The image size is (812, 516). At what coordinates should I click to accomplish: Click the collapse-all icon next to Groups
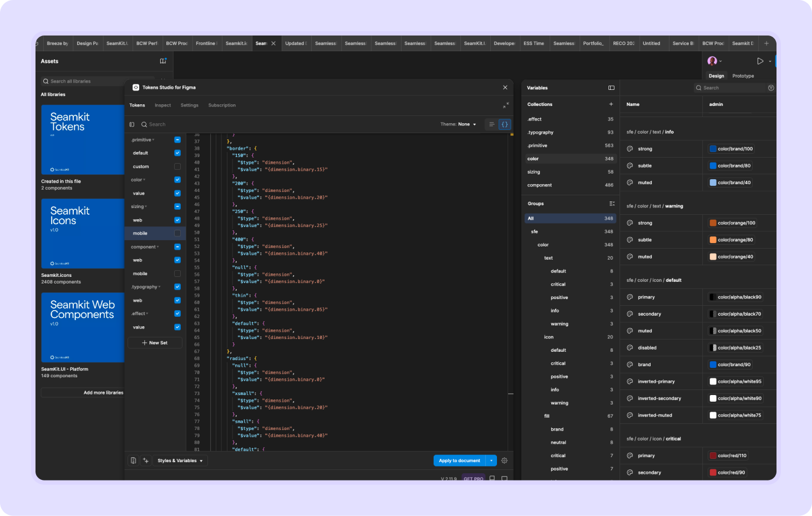(x=612, y=204)
